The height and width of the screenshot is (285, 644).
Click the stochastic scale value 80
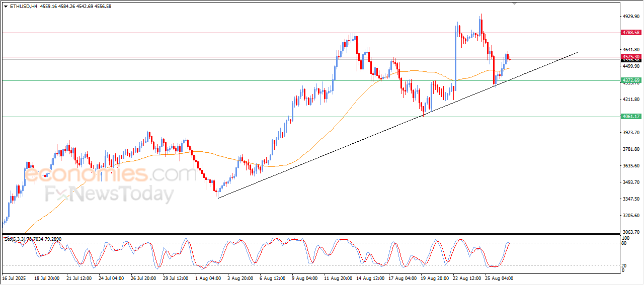[625, 243]
